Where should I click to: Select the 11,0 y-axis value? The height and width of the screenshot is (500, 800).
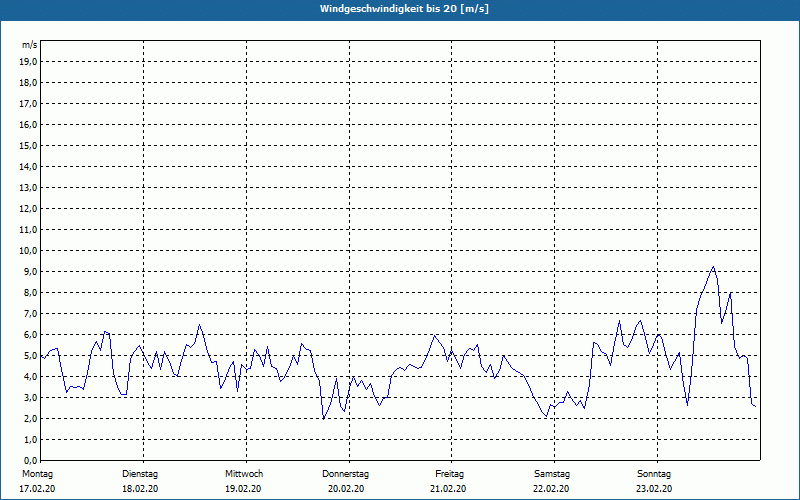click(x=28, y=230)
